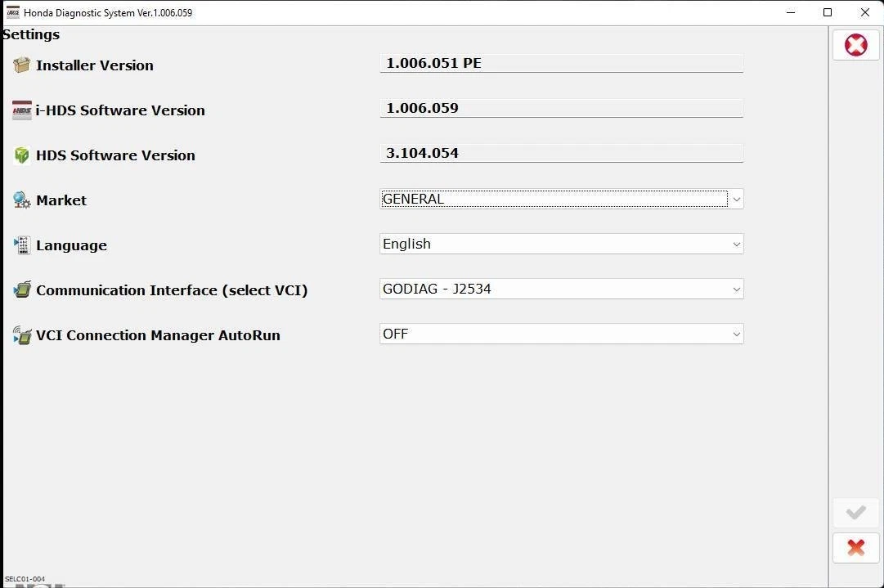Open the Language dropdown showing English
Image resolution: width=884 pixels, height=588 pixels.
click(x=562, y=244)
